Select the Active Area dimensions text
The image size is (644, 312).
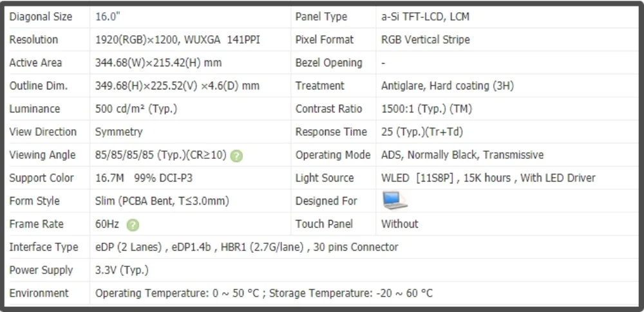(158, 63)
